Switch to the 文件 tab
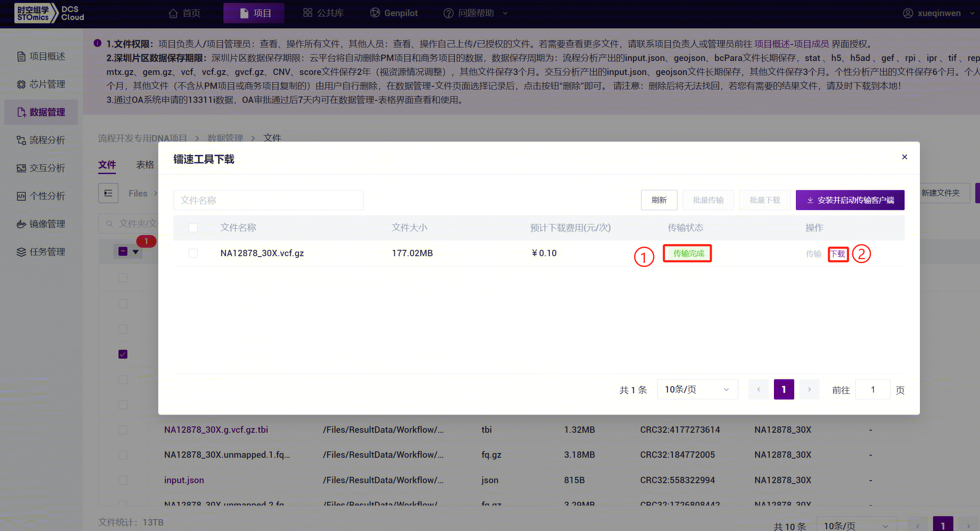 click(x=107, y=165)
